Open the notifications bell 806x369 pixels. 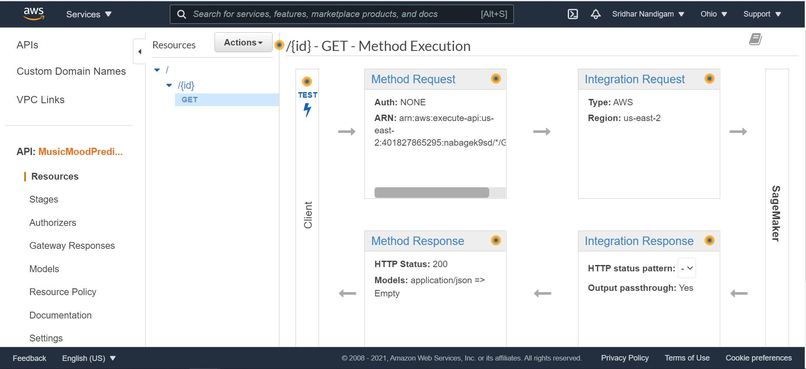[x=596, y=14]
